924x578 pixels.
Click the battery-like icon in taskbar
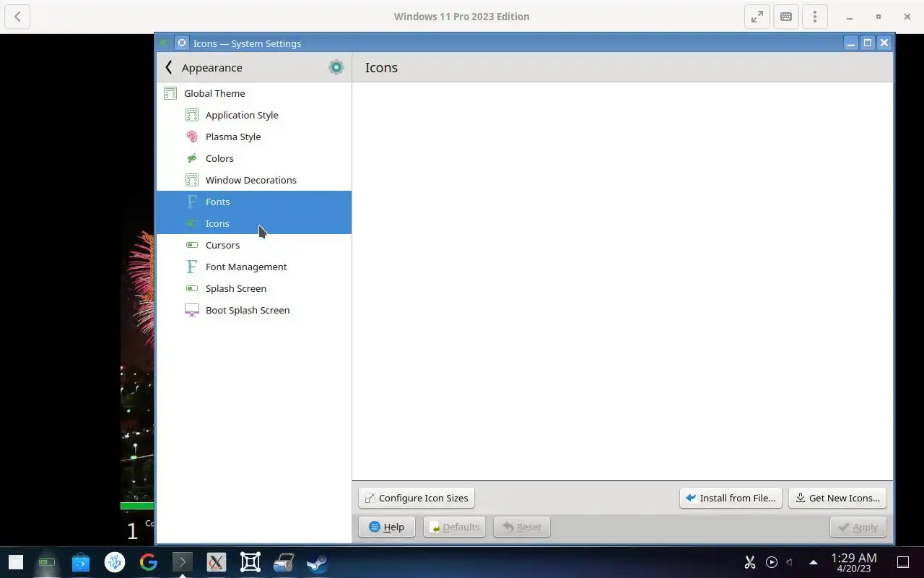[x=47, y=562]
